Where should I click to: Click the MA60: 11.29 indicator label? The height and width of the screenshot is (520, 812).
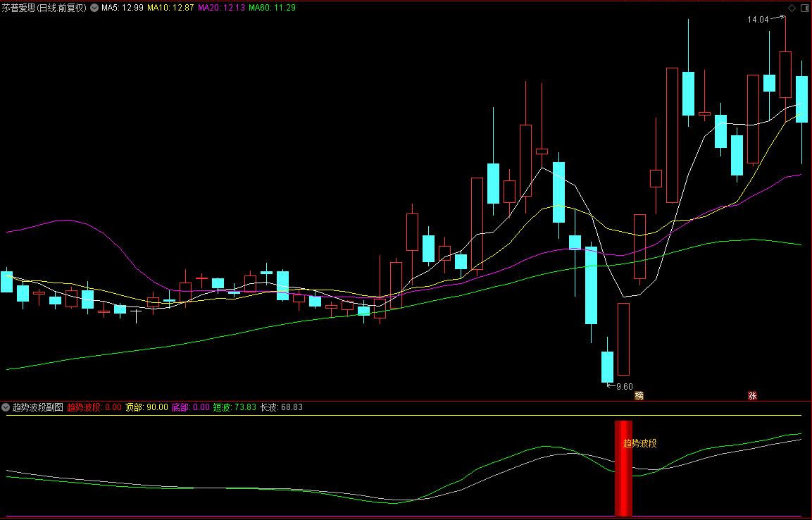click(x=272, y=8)
